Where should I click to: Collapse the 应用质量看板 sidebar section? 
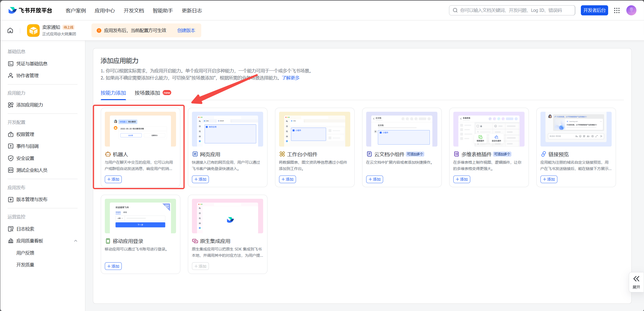click(76, 241)
